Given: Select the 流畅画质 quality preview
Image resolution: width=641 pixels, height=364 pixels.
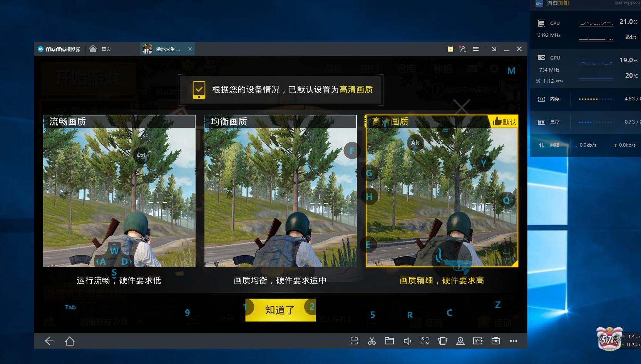Looking at the screenshot, I should pyautogui.click(x=119, y=191).
